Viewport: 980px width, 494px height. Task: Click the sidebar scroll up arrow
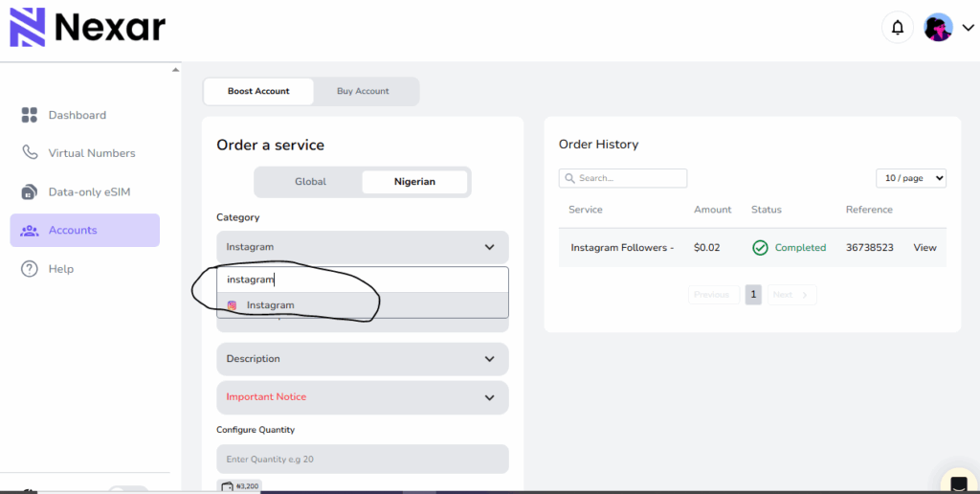176,70
